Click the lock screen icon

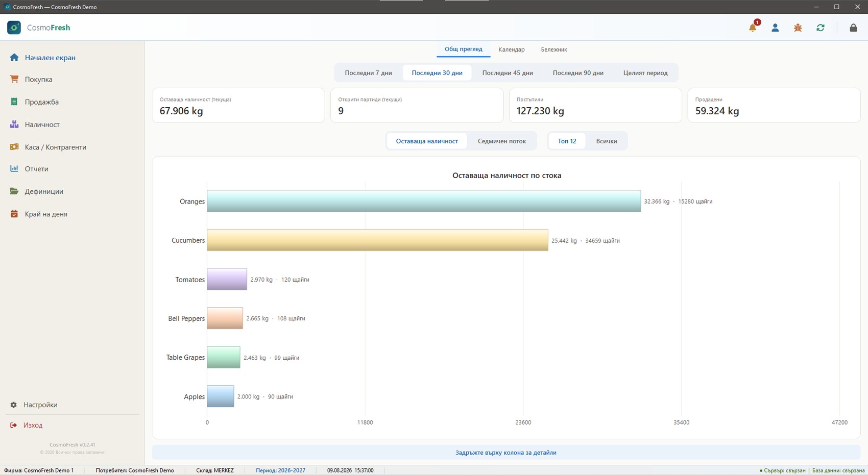click(853, 28)
